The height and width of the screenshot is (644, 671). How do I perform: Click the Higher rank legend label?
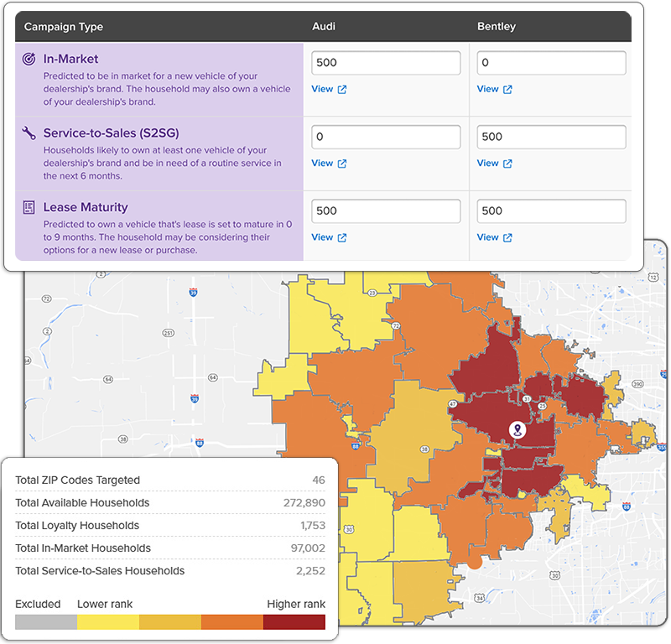296,605
